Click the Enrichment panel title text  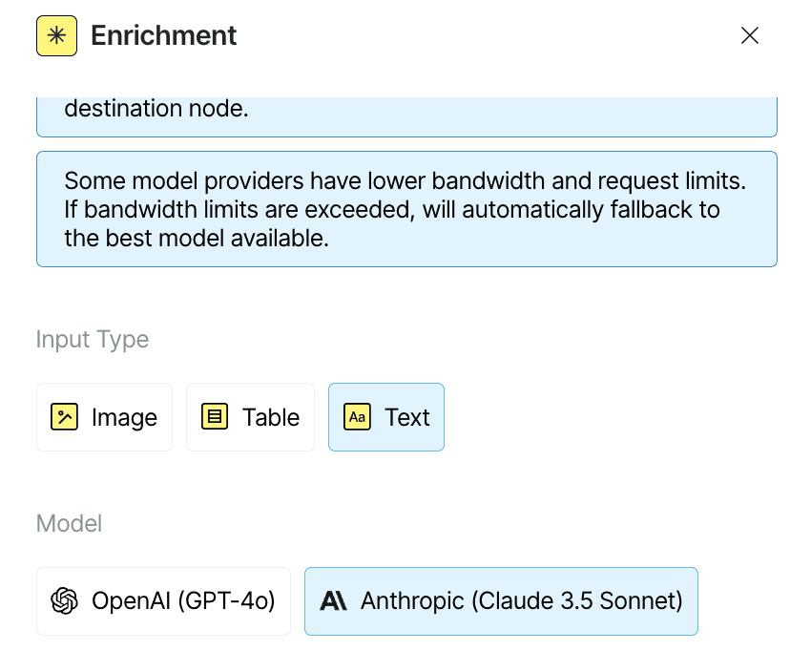pyautogui.click(x=163, y=35)
